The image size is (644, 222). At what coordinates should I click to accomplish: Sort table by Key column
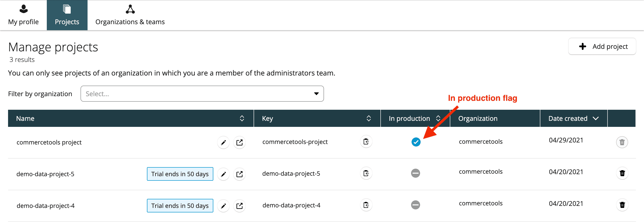click(x=369, y=118)
